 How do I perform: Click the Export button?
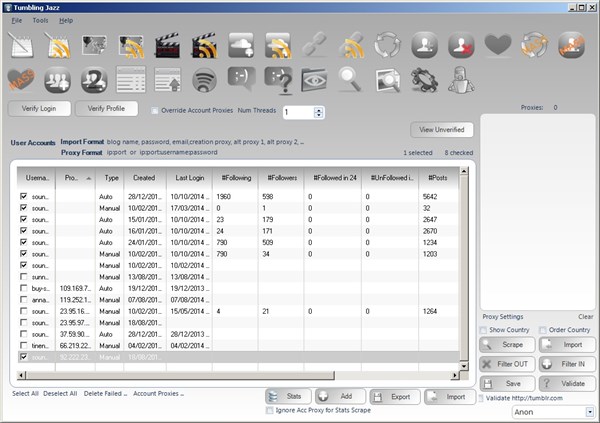pos(395,397)
